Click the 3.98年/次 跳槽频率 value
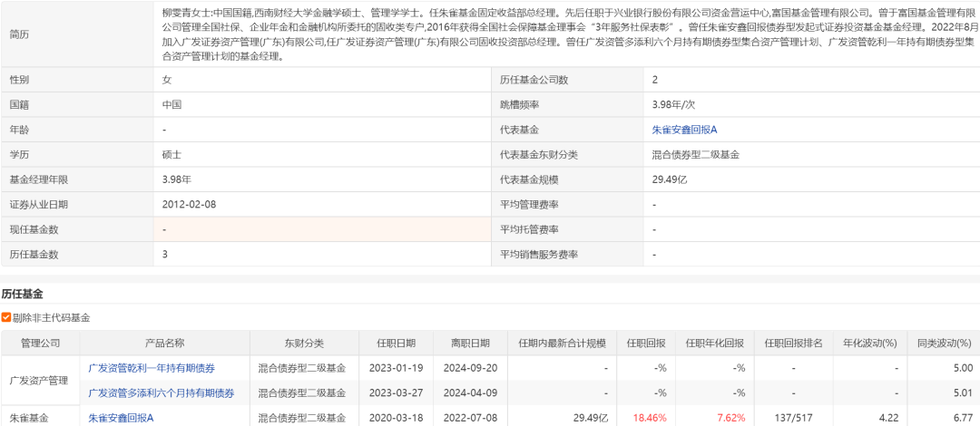Image resolution: width=980 pixels, height=426 pixels. click(x=673, y=105)
